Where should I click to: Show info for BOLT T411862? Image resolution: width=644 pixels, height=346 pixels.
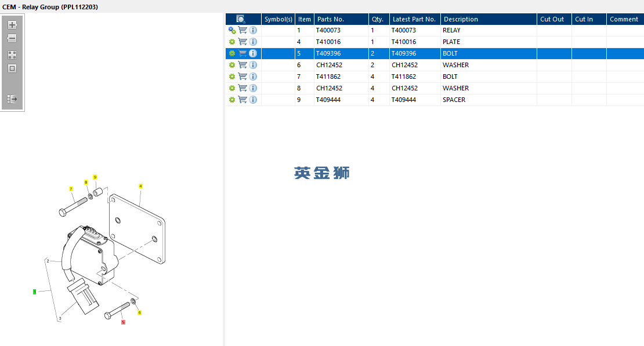tap(253, 77)
